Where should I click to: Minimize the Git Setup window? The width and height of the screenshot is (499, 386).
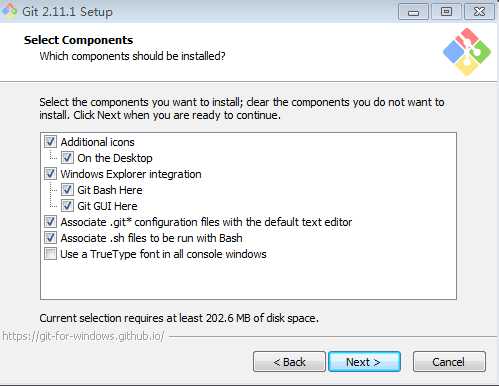(413, 12)
